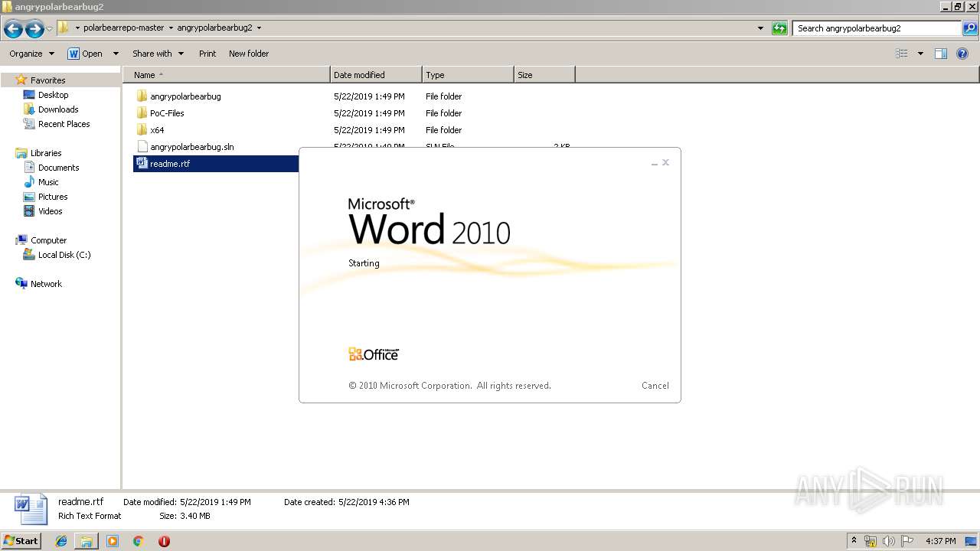
Task: Select the PoC-Files folder
Action: pos(167,113)
